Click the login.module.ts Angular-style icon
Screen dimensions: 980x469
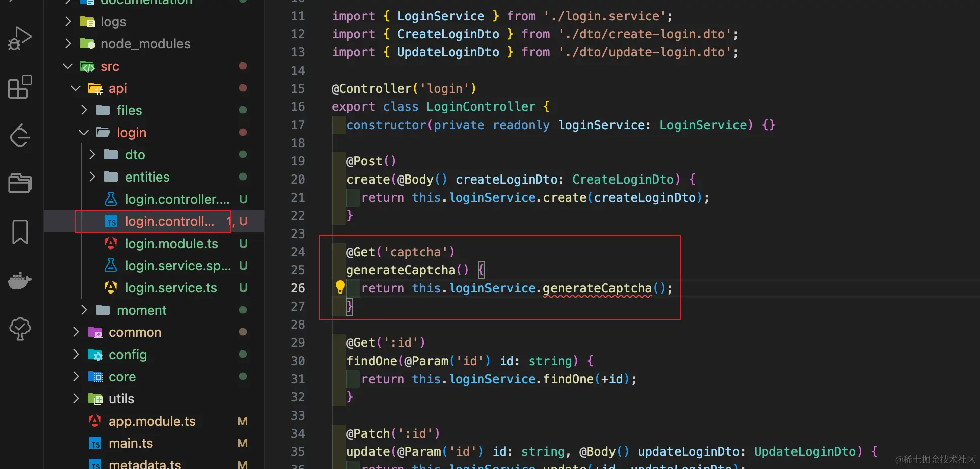coord(111,243)
